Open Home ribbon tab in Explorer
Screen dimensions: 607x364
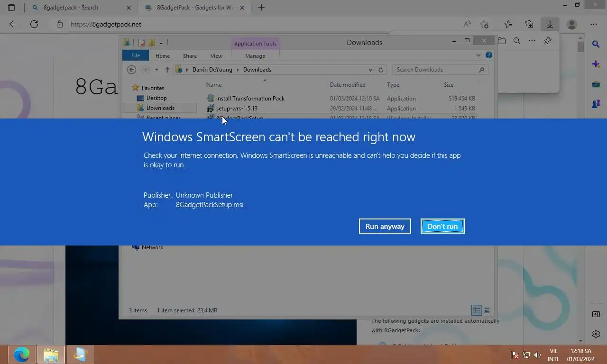point(163,56)
